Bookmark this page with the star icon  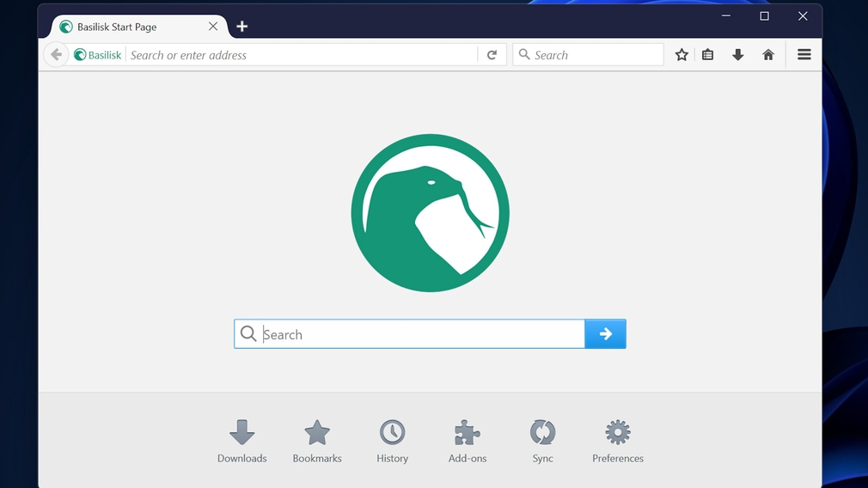682,55
